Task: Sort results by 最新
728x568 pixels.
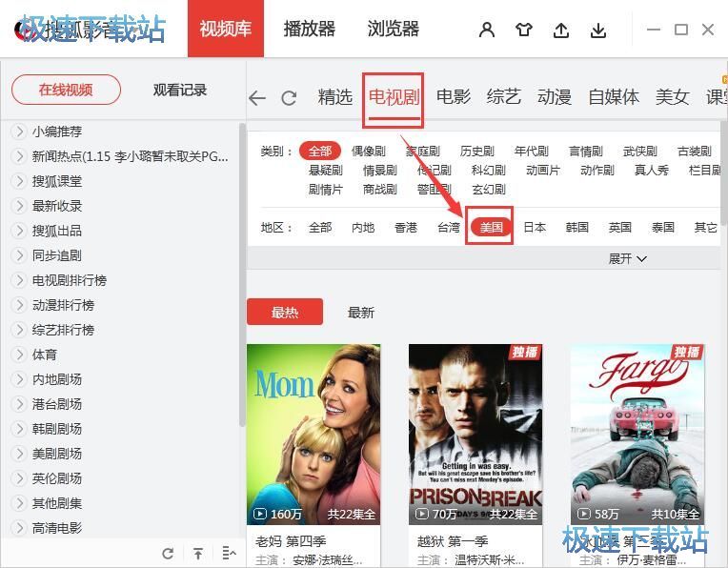Action: [361, 313]
